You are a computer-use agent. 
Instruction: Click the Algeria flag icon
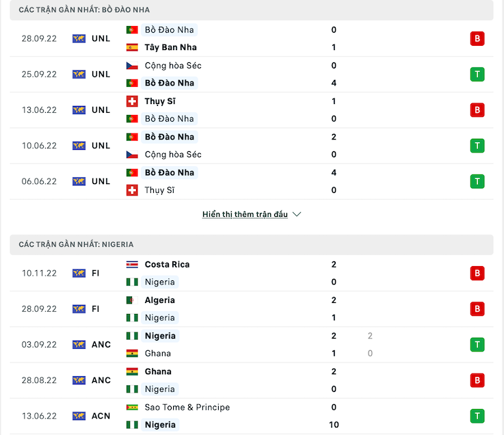[x=132, y=300]
